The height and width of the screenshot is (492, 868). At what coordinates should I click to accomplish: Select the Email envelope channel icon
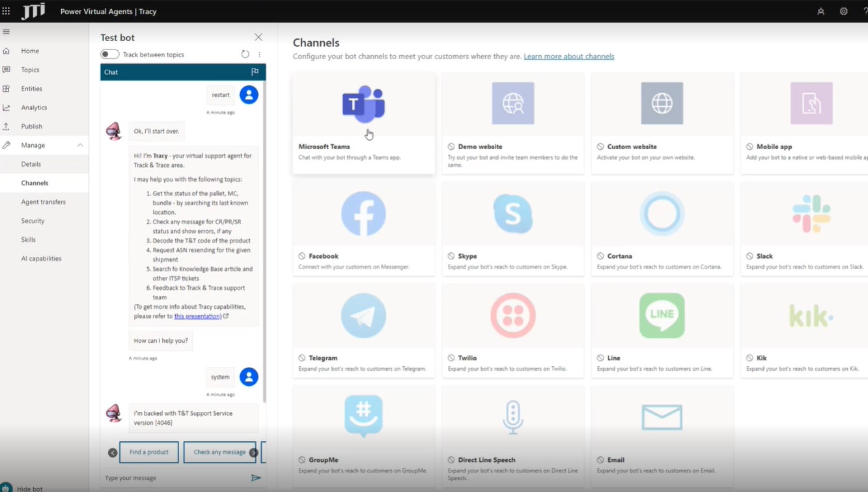[662, 418]
